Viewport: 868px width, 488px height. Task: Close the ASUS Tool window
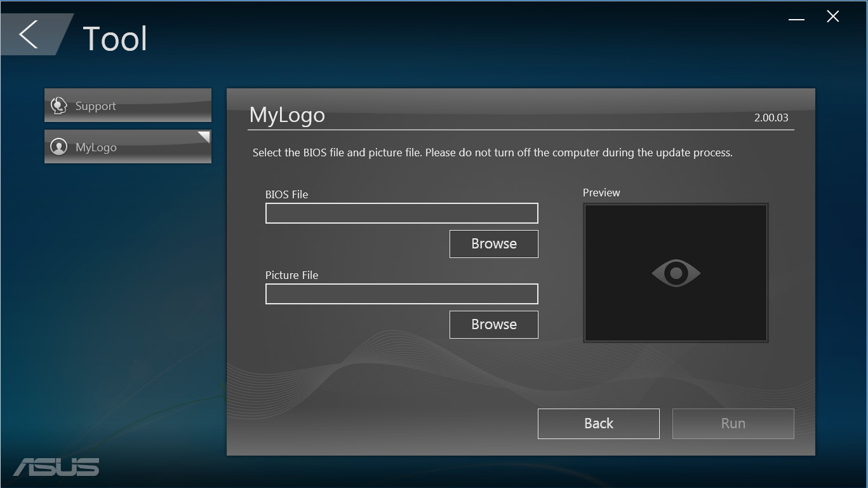(833, 17)
